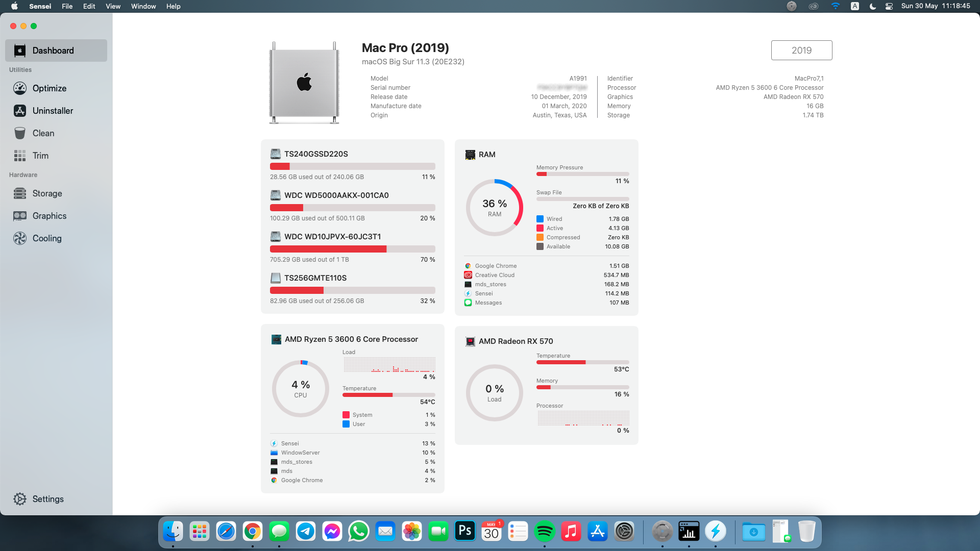The height and width of the screenshot is (551, 980).
Task: Click the GPU Temperature bar
Action: click(582, 362)
